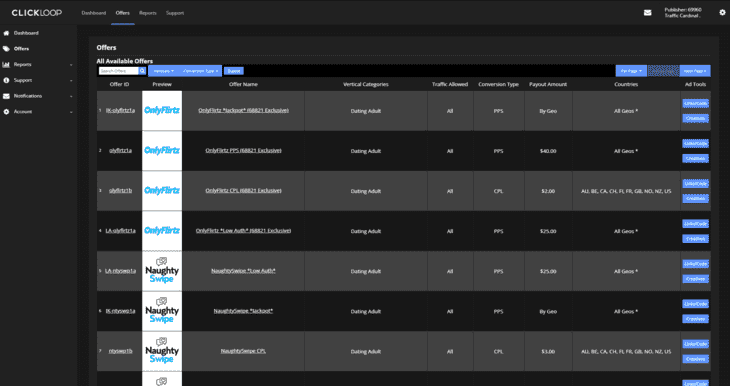The image size is (730, 386).
Task: Open Creatives for NaughtySwipe Jackpot offer
Action: pyautogui.click(x=696, y=318)
